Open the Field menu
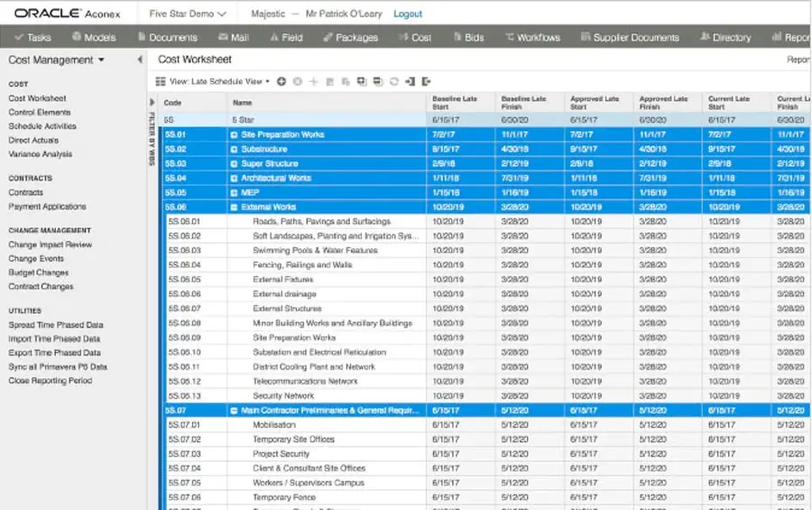This screenshot has height=510, width=812. (286, 37)
